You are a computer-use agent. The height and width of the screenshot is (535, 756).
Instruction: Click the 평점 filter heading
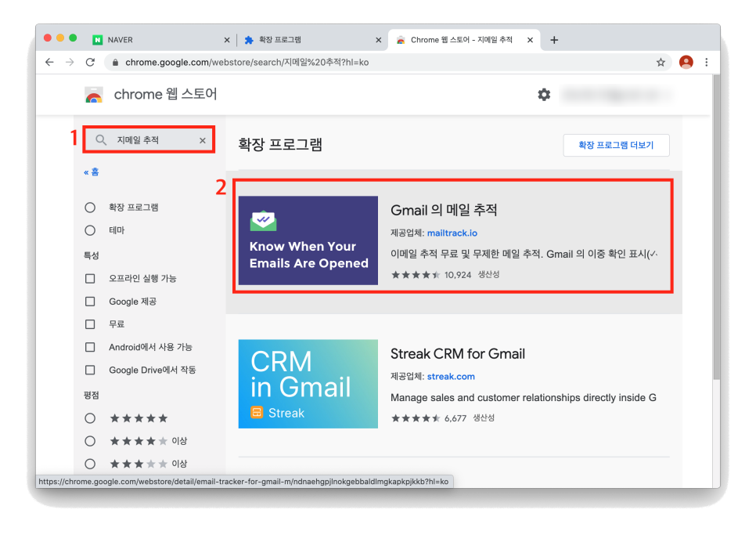(x=91, y=396)
